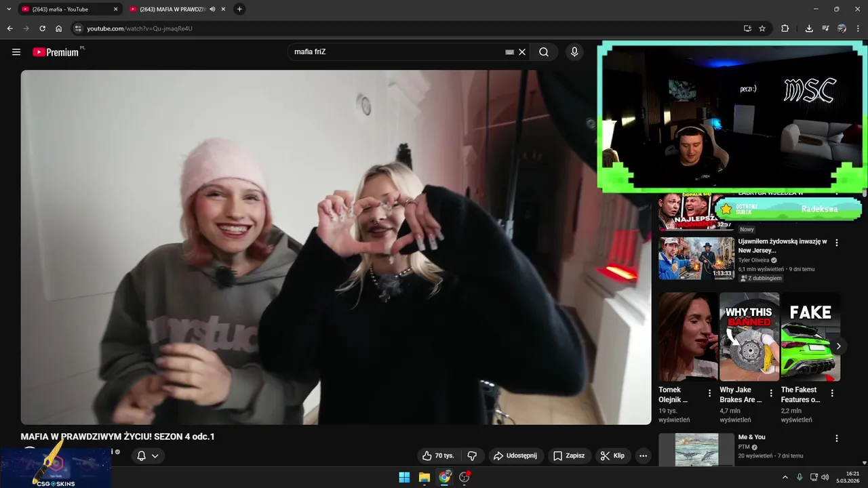Open the 'Me & You' video title
Viewport: 868px width, 488px height.
(752, 437)
